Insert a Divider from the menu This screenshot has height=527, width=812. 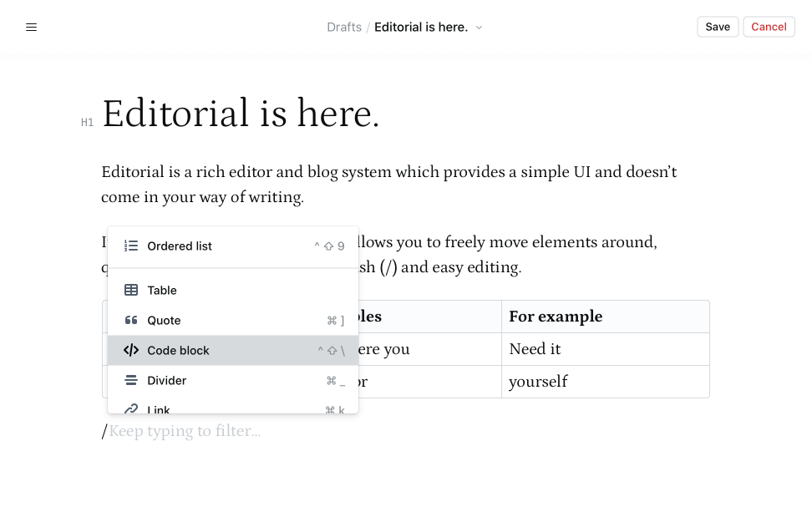[233, 381]
